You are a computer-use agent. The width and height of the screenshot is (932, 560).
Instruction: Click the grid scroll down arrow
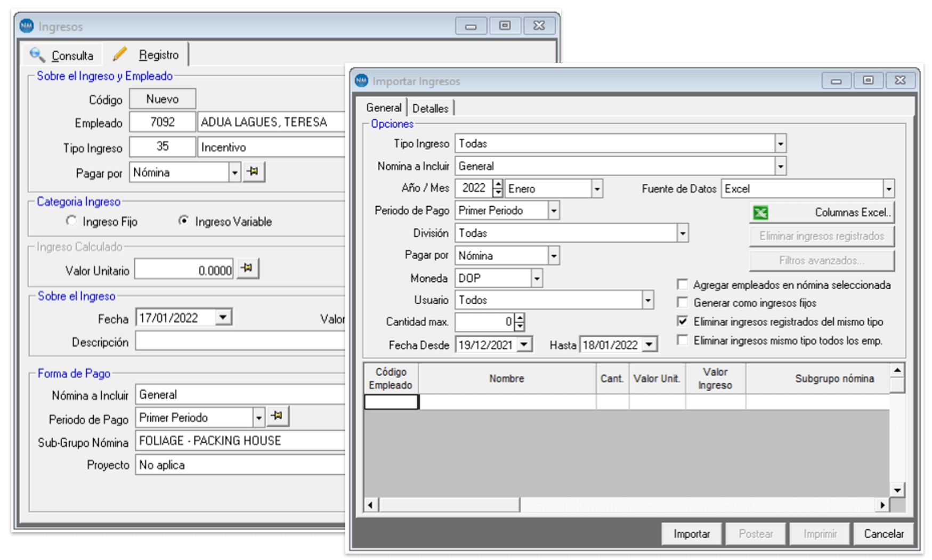coord(897,490)
